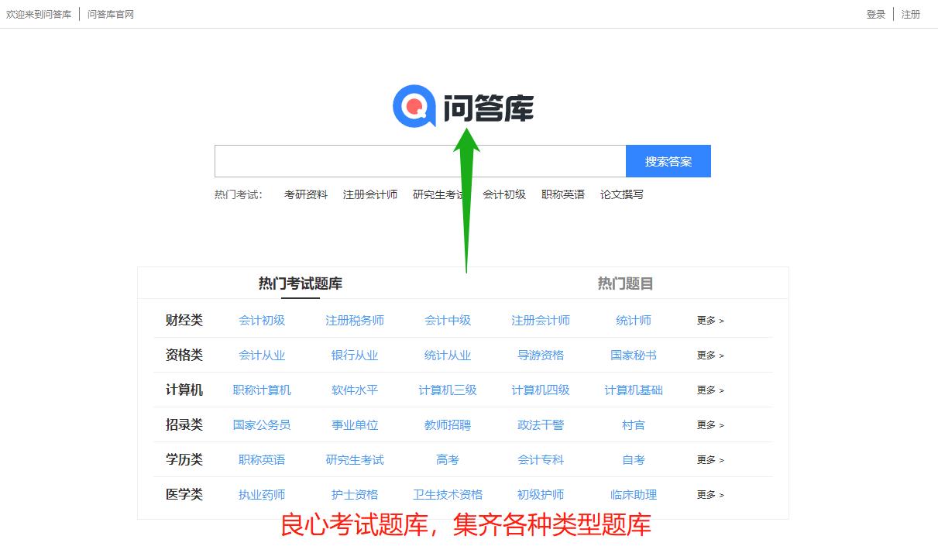Open the 登录 login link
Viewport: 938px width, 560px height.
click(x=874, y=14)
